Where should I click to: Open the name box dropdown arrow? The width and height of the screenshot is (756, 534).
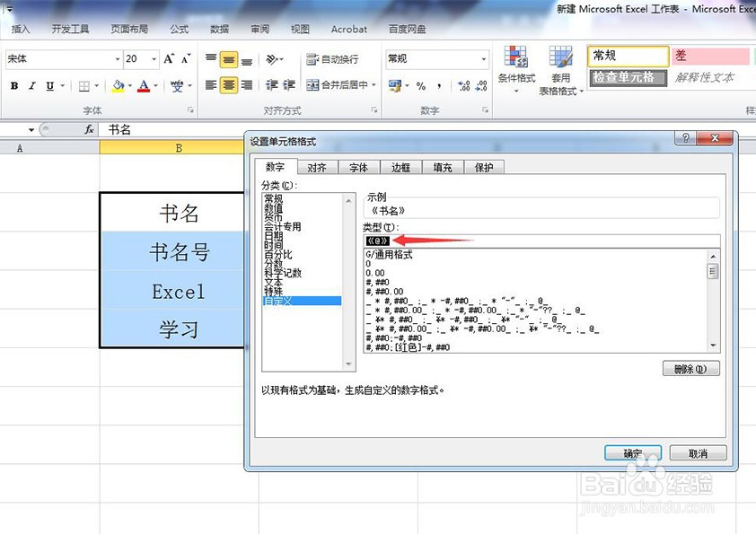click(x=31, y=129)
